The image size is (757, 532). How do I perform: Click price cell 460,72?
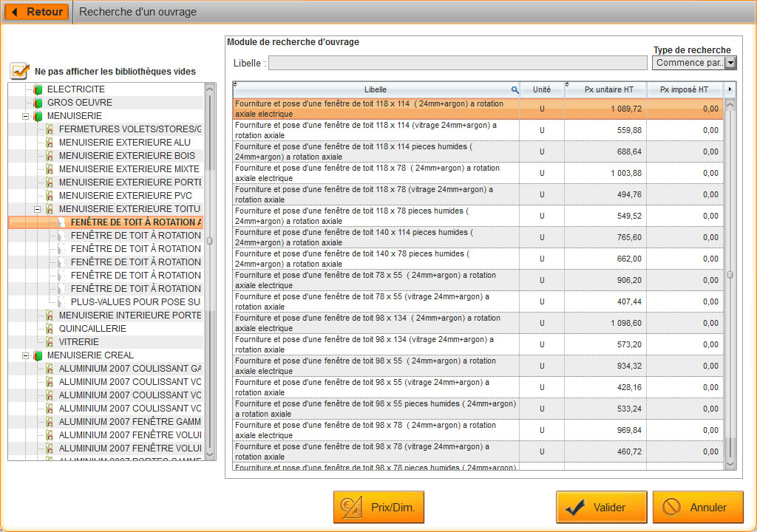click(x=605, y=451)
